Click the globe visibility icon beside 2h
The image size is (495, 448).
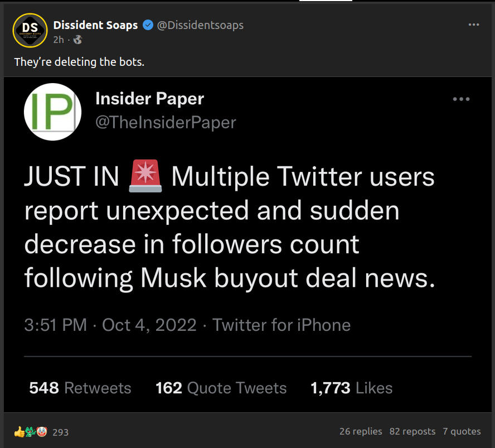tap(77, 40)
